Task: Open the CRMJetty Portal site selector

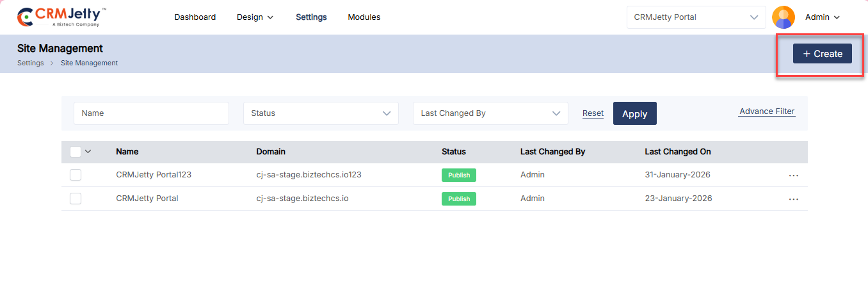Action: click(x=696, y=17)
